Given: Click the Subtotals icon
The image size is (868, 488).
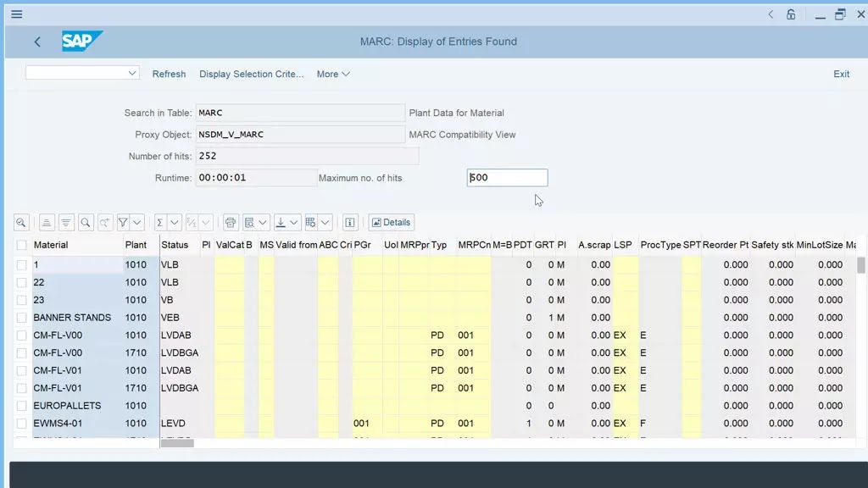Looking at the screenshot, I should tap(192, 223).
